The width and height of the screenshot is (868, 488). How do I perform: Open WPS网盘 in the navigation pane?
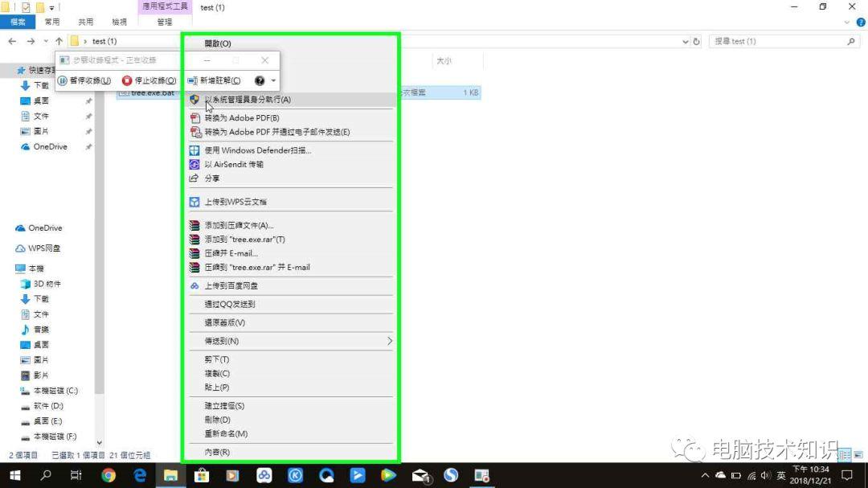tap(44, 248)
